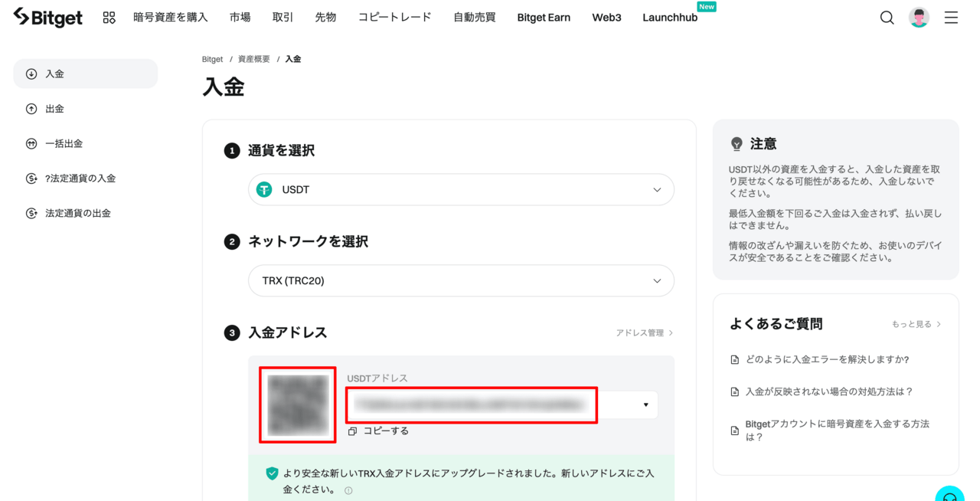Open コピートレード menu item
The image size is (980, 501).
(394, 17)
